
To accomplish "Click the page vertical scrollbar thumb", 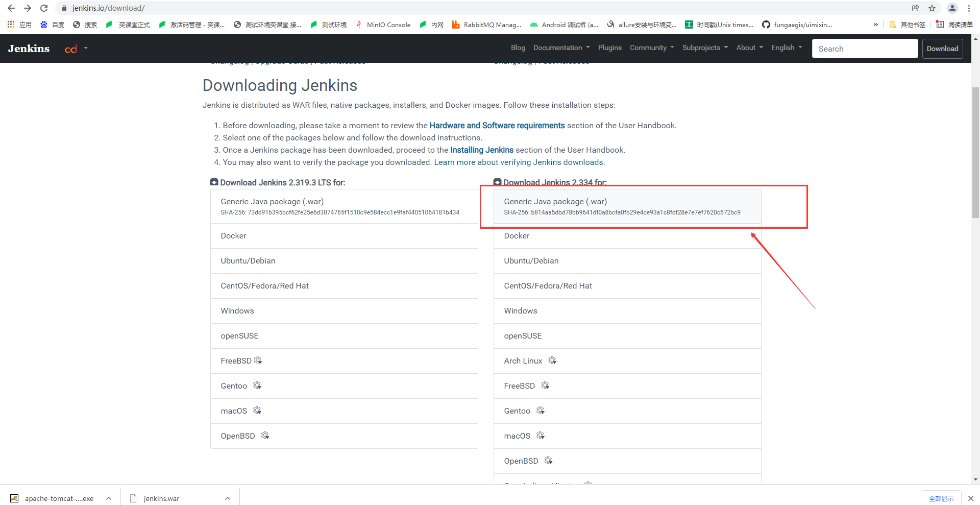I will coord(975,152).
